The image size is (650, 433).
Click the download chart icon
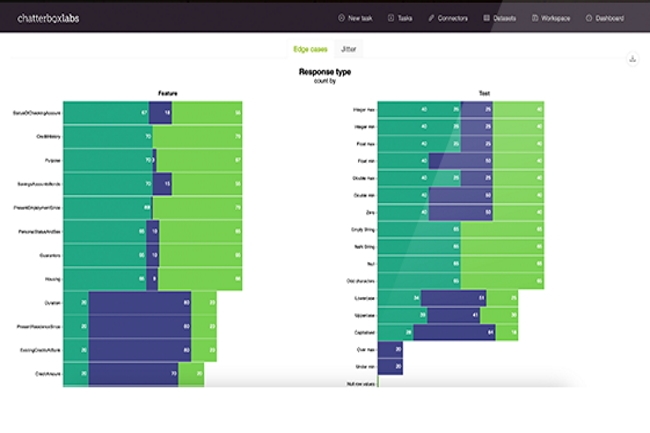(x=632, y=59)
